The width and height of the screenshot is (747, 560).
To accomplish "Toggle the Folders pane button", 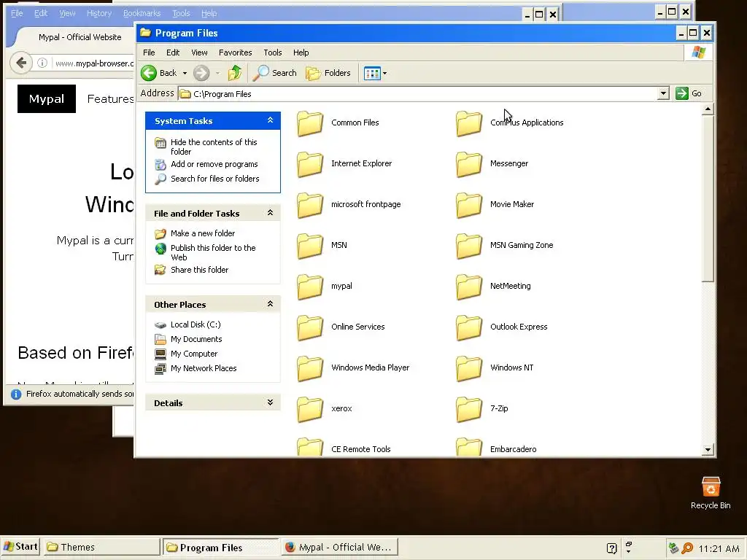I will pyautogui.click(x=328, y=73).
